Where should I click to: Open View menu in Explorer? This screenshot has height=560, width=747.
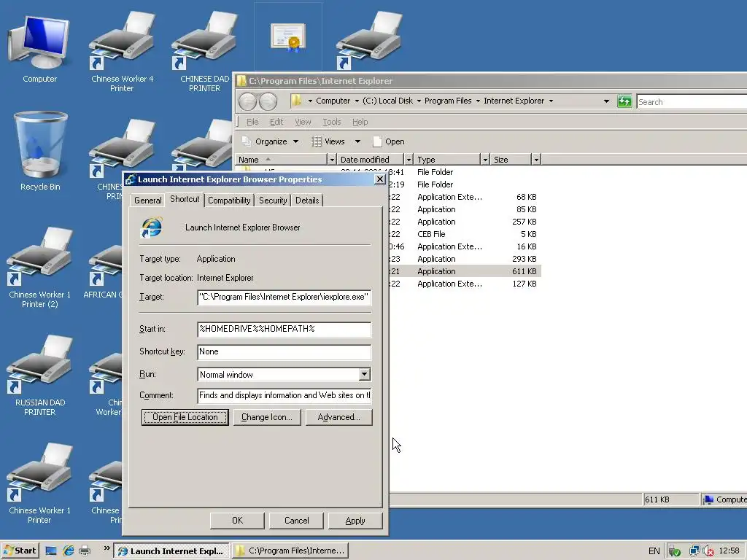coord(303,122)
